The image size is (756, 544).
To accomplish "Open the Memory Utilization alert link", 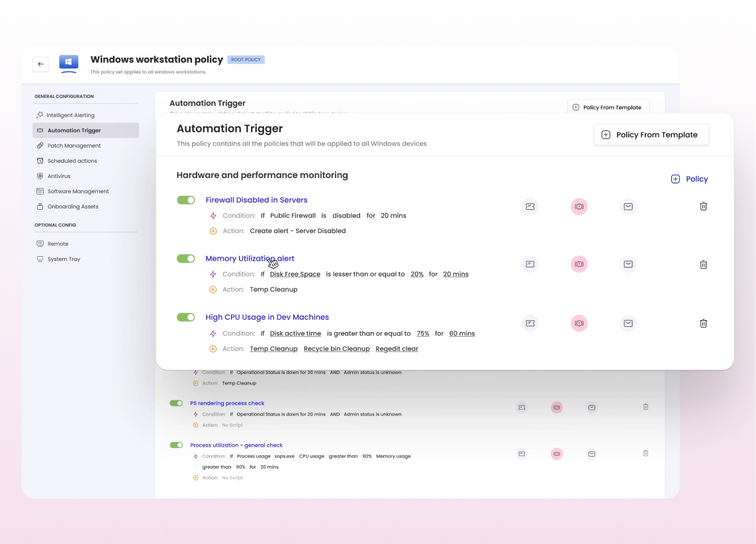I will [x=250, y=258].
